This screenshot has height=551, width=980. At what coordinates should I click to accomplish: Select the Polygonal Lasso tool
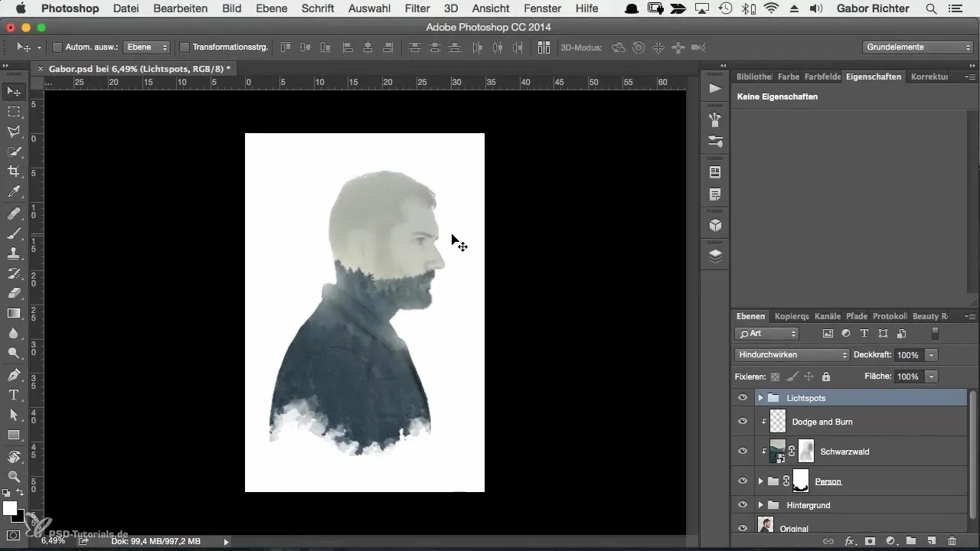[14, 132]
